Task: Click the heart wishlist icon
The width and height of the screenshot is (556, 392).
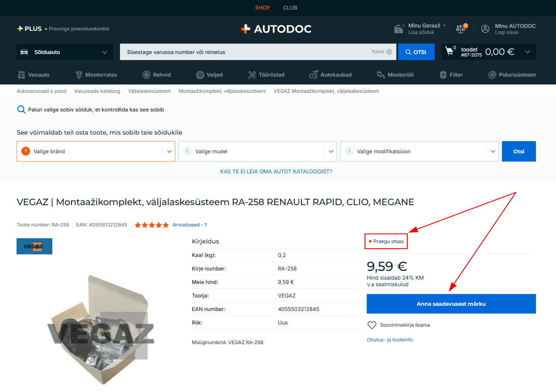Action: (372, 325)
